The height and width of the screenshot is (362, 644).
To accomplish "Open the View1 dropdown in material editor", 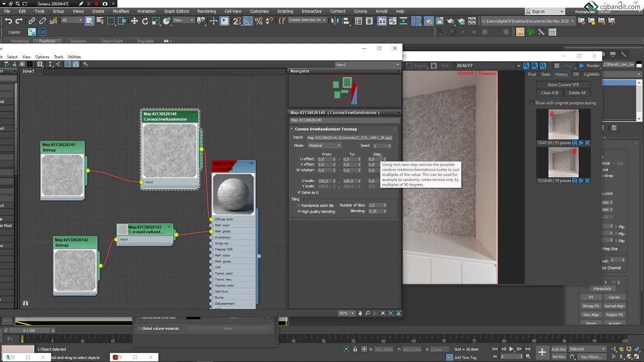I will click(x=367, y=65).
